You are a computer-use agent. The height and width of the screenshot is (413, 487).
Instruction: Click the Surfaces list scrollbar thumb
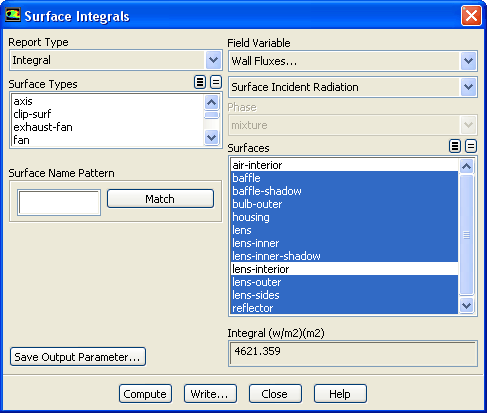(466, 235)
